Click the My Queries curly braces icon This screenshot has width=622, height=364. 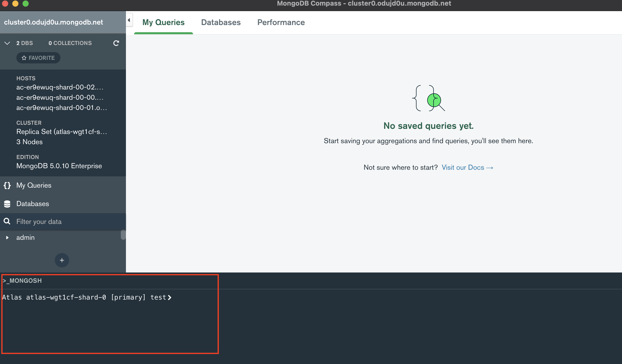[7, 185]
